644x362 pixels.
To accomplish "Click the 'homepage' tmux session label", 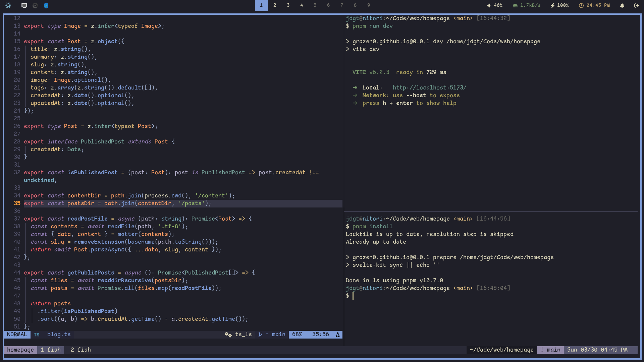I will tap(20, 350).
